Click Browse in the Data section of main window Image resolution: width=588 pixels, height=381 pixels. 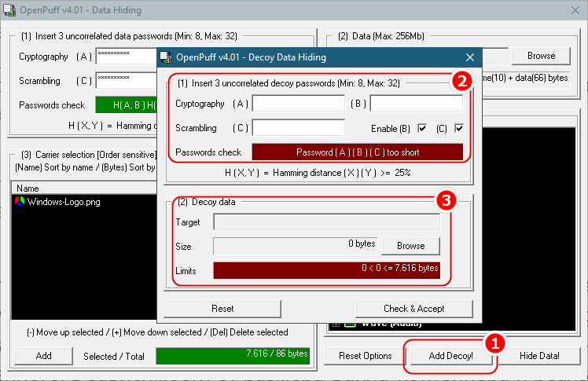click(541, 56)
